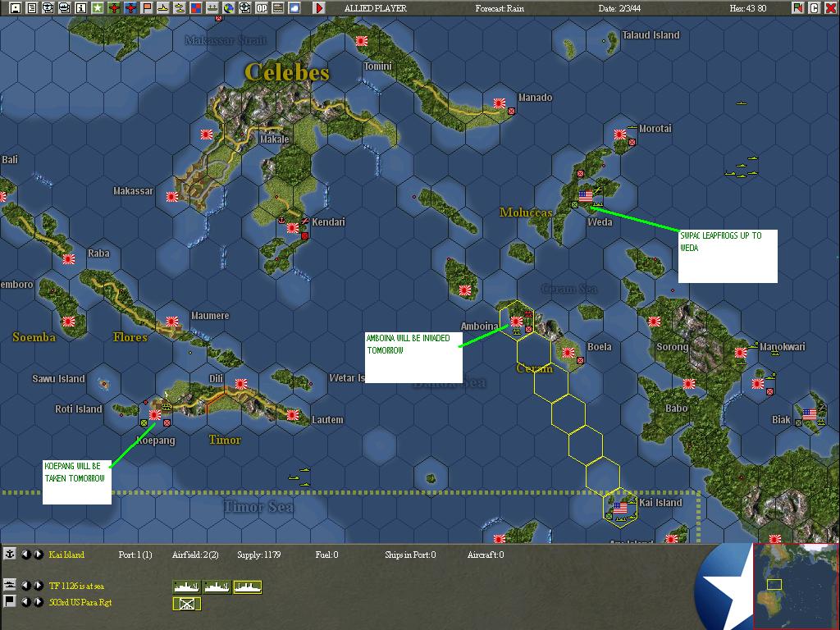
Task: Click the "Forecast: Rain" text
Action: click(500, 8)
